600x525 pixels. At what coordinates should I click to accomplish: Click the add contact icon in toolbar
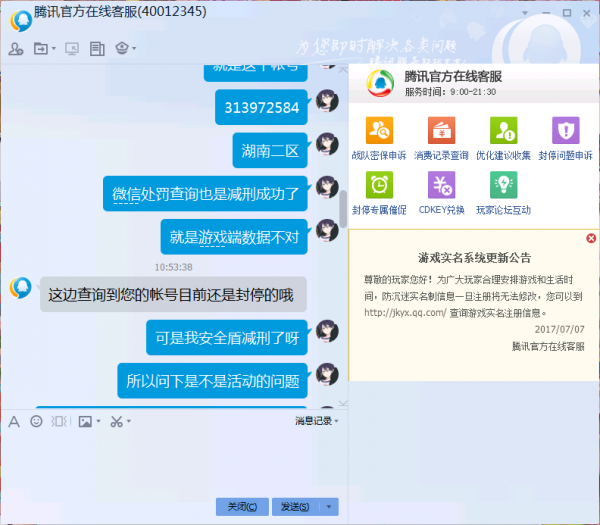point(16,49)
